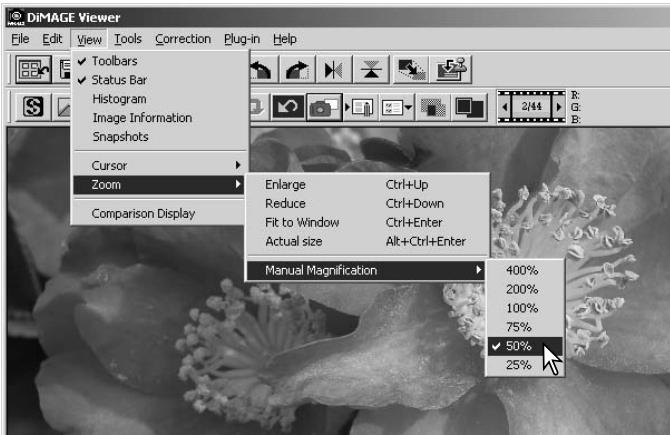Toggle the Toolbars option in the View menu
The image size is (670, 435).
coord(159,61)
